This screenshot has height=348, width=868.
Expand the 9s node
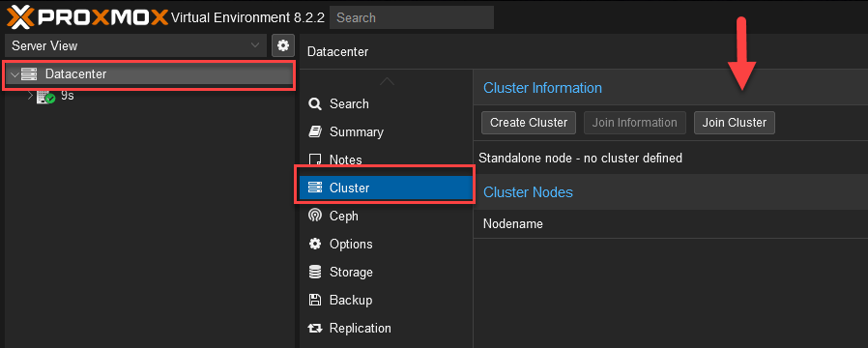[x=30, y=95]
